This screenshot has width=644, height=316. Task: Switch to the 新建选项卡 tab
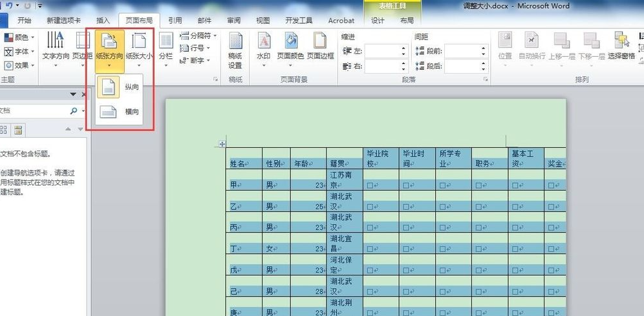click(63, 21)
